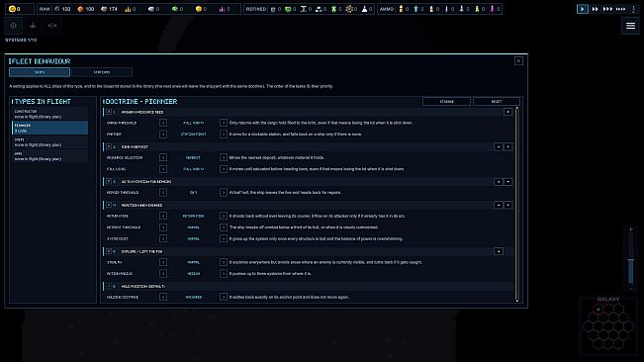
Task: Select previous Stealth option
Action: [x=163, y=262]
